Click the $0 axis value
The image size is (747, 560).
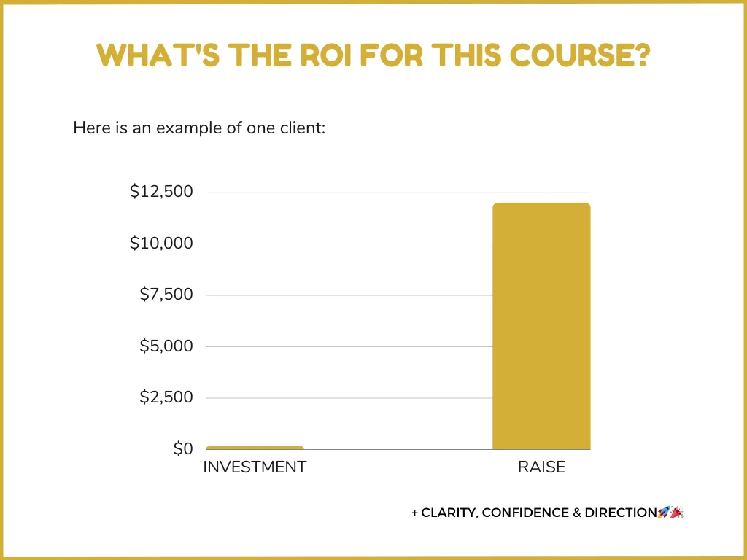[183, 448]
